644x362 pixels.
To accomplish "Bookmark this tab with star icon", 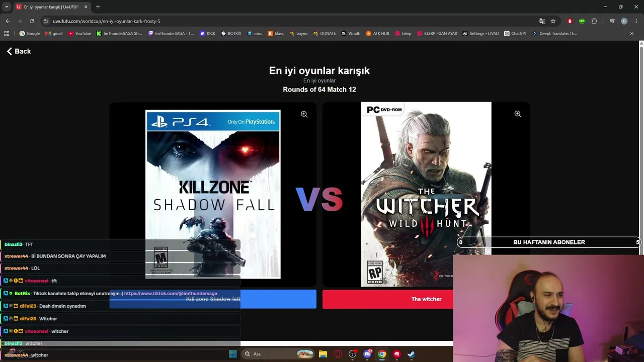I will click(553, 21).
